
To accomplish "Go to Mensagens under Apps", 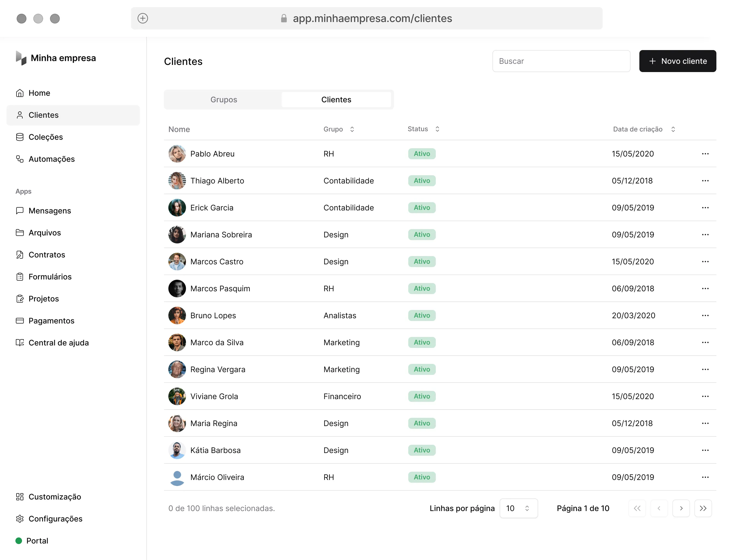I will (x=50, y=210).
